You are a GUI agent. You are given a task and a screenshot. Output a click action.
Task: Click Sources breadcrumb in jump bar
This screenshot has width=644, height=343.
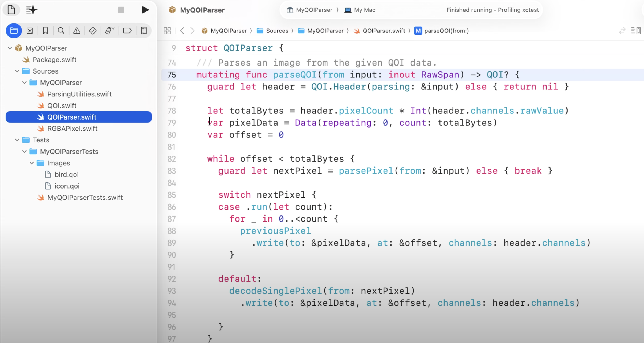coord(272,31)
